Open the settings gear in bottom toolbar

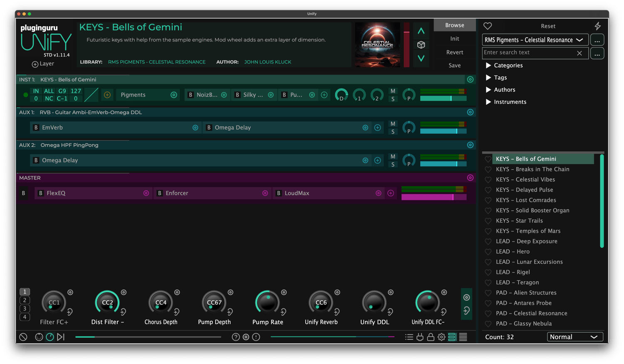tap(441, 337)
